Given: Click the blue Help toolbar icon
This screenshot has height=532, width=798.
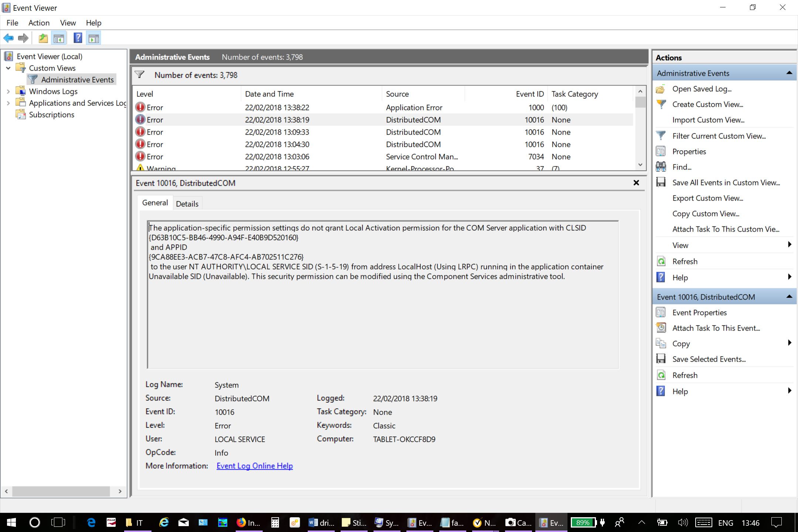Looking at the screenshot, I should click(78, 38).
